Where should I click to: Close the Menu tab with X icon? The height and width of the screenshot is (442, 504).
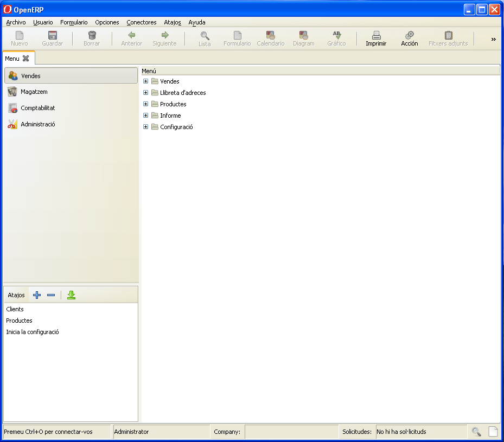25,59
